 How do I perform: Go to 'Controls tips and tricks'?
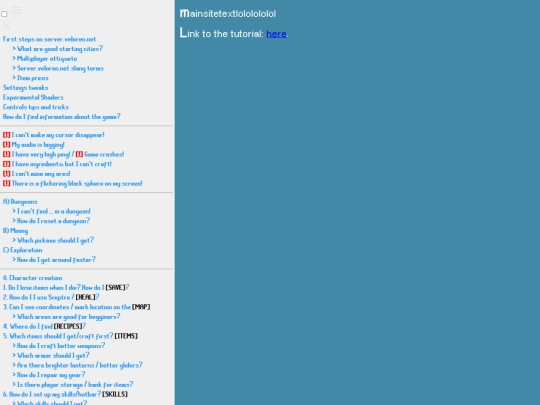click(x=36, y=107)
